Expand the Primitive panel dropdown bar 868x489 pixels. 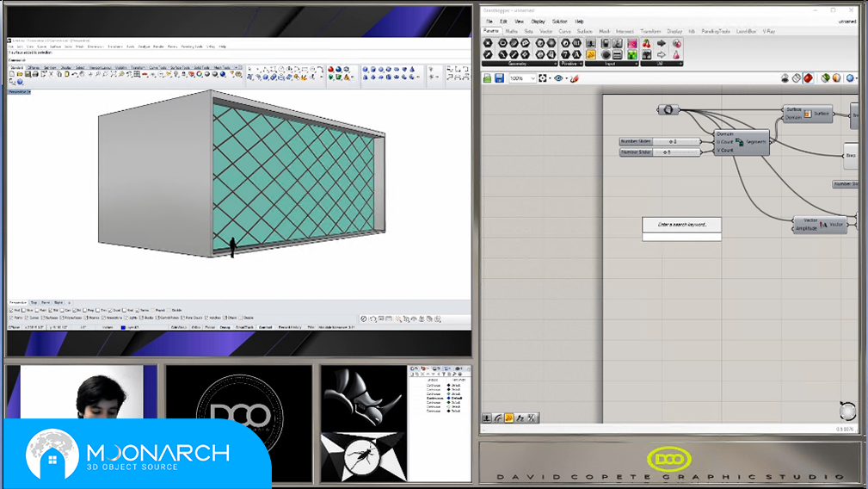click(x=571, y=64)
